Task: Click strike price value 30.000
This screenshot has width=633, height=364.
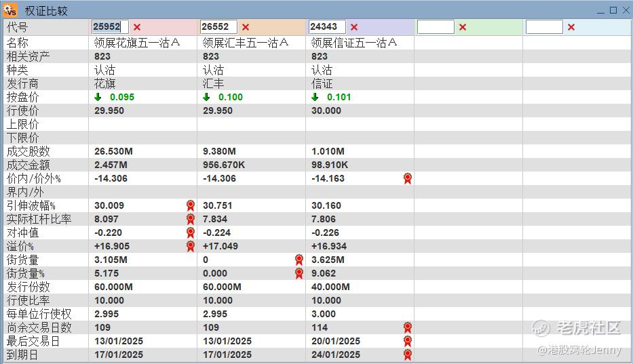Action: tap(326, 110)
